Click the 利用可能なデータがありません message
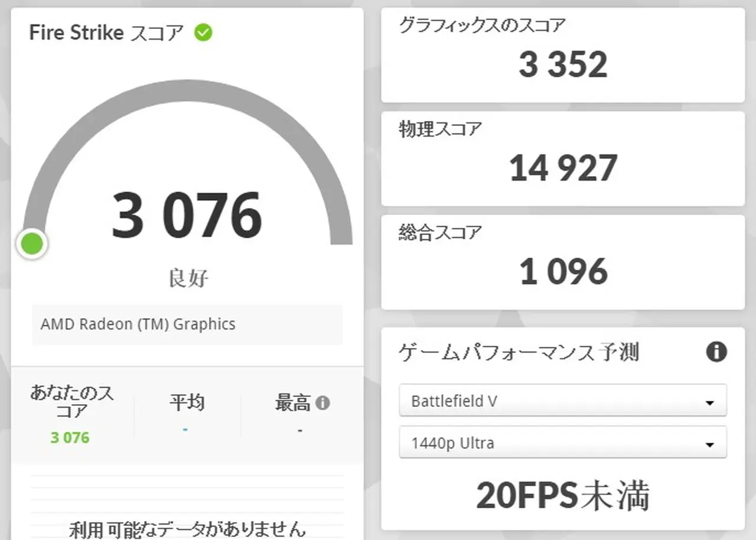The width and height of the screenshot is (756, 540). pos(187,529)
